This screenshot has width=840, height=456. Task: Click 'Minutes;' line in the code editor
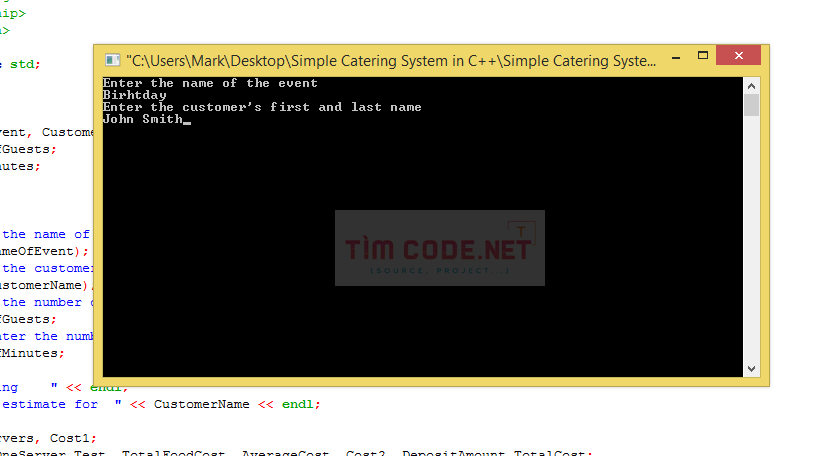[32, 353]
